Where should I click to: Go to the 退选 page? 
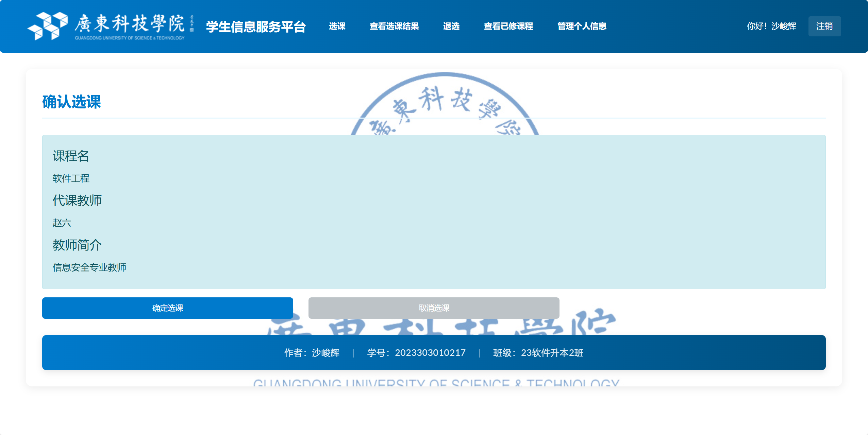(451, 26)
